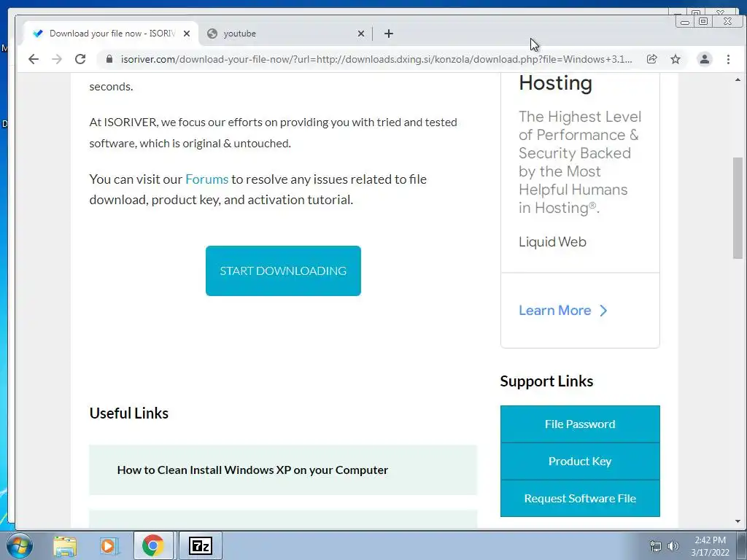This screenshot has height=560, width=747.
Task: Click the Learn More ad link
Action: 563,311
